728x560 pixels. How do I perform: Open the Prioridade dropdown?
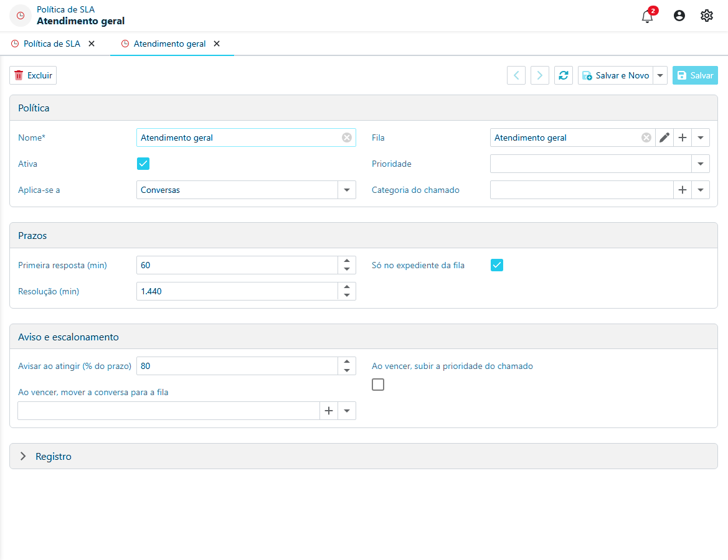pyautogui.click(x=701, y=164)
